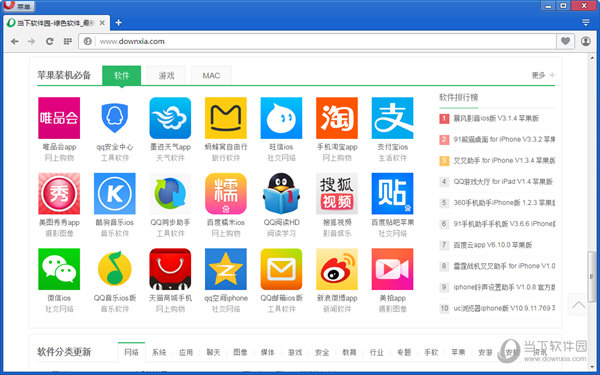This screenshot has height=375, width=600.
Task: Open ranking item 暴风影音ios版 V3.1.4
Action: point(496,118)
